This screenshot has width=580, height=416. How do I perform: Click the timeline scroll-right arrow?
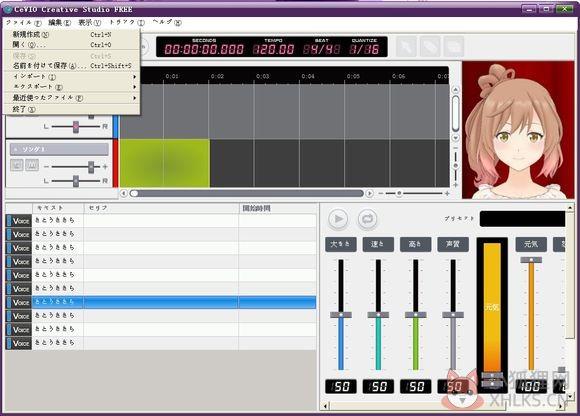(x=369, y=193)
